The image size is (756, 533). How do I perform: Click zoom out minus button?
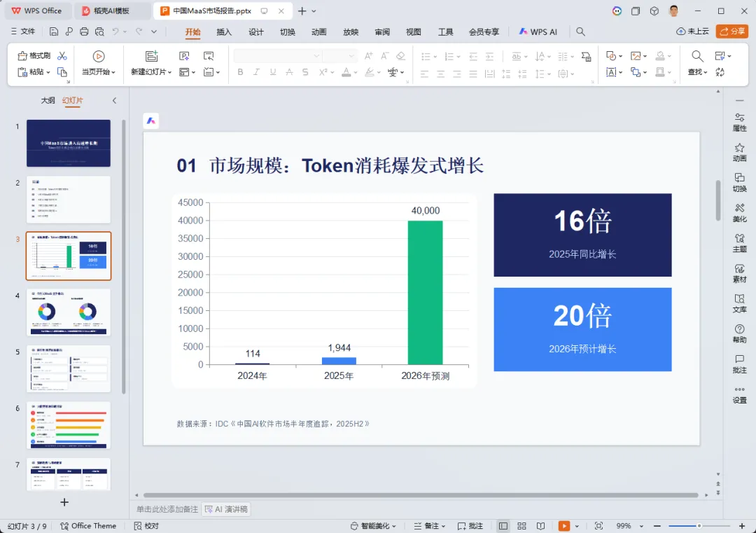[657, 526]
